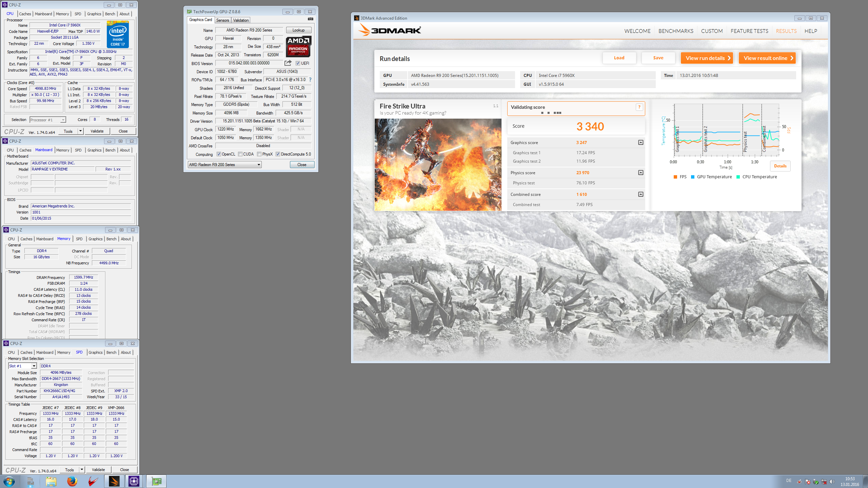Image resolution: width=868 pixels, height=488 pixels.
Task: Click the DE language indicator in tray
Action: (x=789, y=481)
